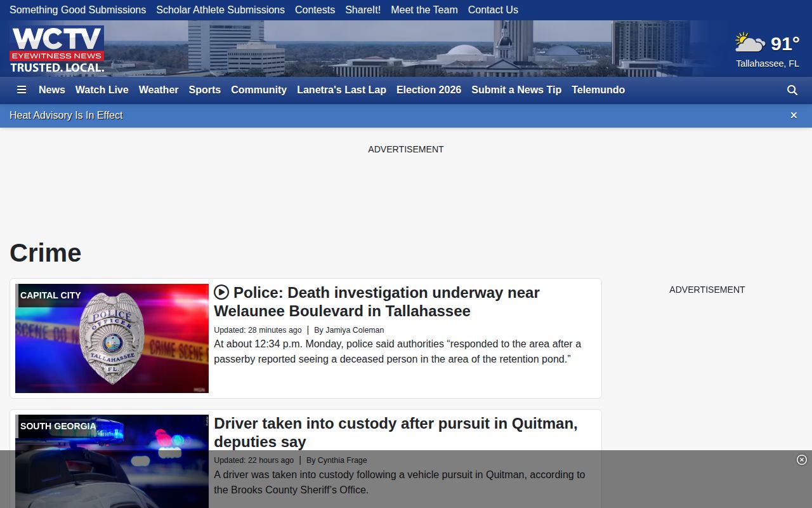Image resolution: width=812 pixels, height=508 pixels.
Task: Open the police lights thumbnail for Quitman story
Action: coord(112,461)
